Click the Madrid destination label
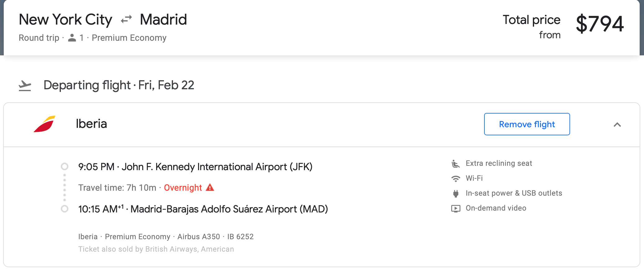 pyautogui.click(x=164, y=19)
